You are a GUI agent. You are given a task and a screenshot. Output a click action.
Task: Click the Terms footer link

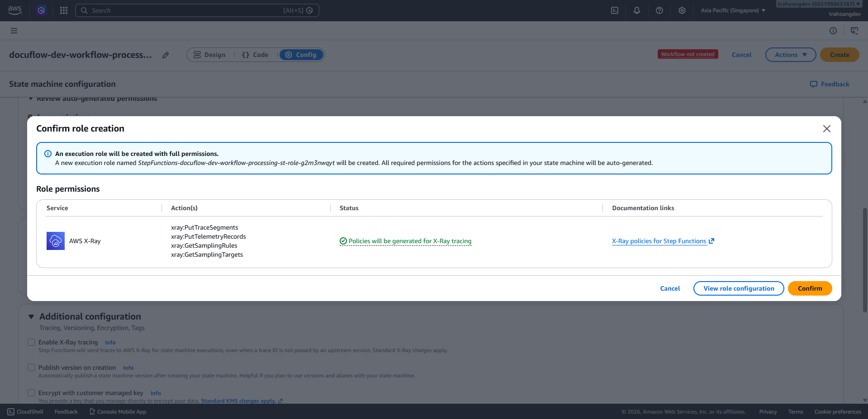[796, 412]
